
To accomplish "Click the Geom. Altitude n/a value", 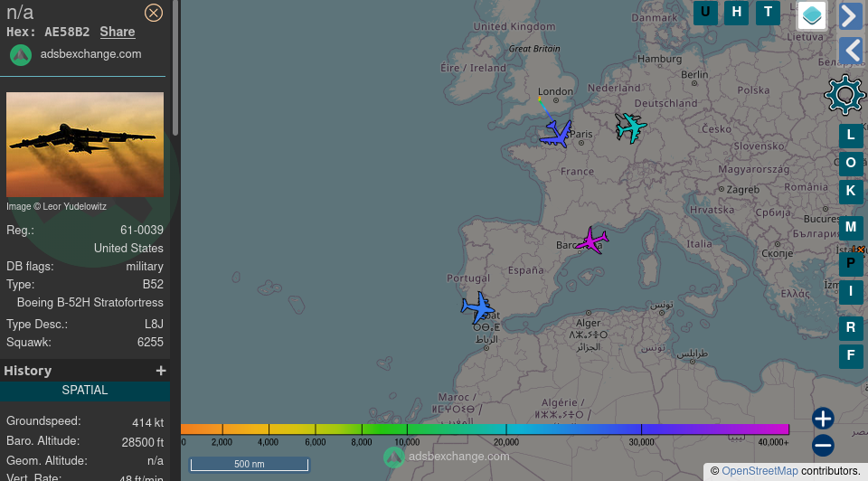I will pos(155,460).
